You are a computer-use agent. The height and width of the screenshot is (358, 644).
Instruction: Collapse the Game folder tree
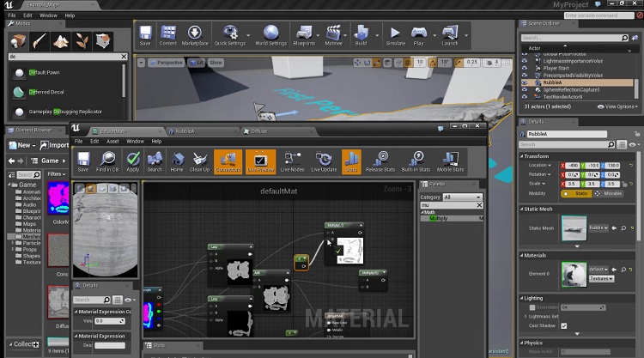pyautogui.click(x=10, y=185)
